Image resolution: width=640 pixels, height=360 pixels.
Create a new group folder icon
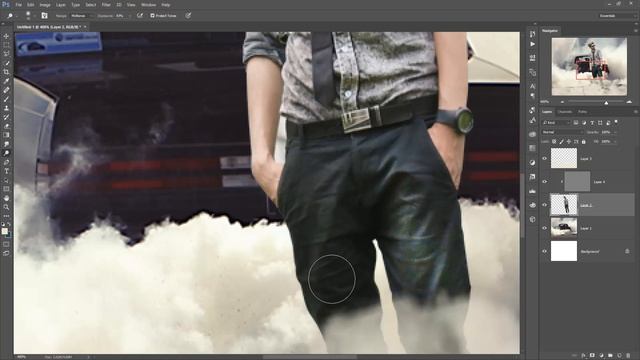point(610,356)
